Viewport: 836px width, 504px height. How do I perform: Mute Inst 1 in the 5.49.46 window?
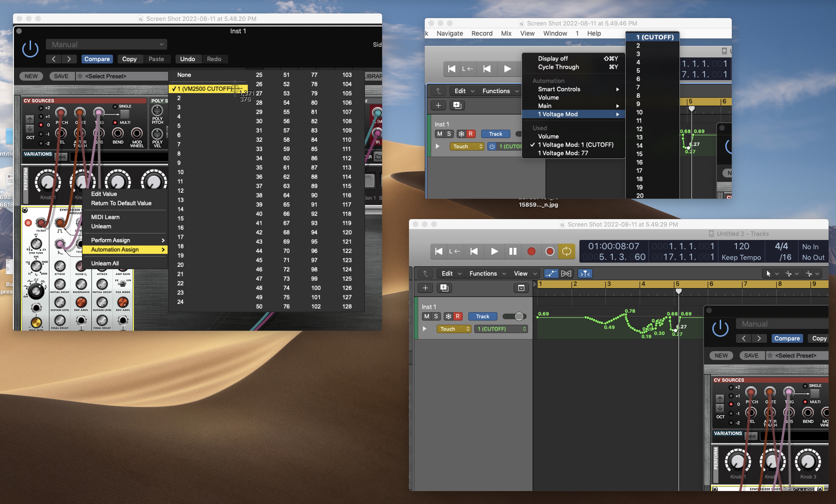click(440, 134)
